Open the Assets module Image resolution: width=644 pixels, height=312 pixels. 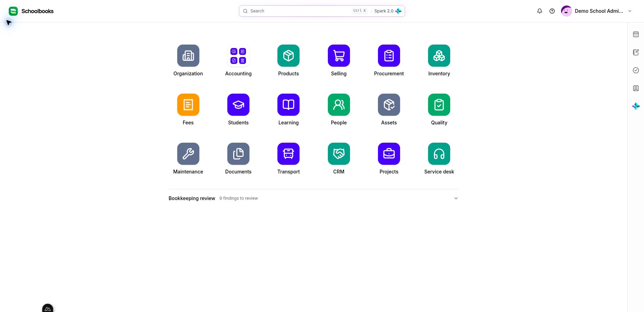click(x=389, y=105)
